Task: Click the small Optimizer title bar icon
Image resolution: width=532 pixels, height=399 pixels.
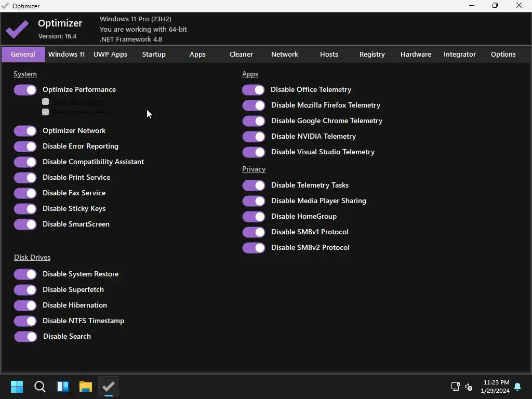Action: tap(5, 6)
